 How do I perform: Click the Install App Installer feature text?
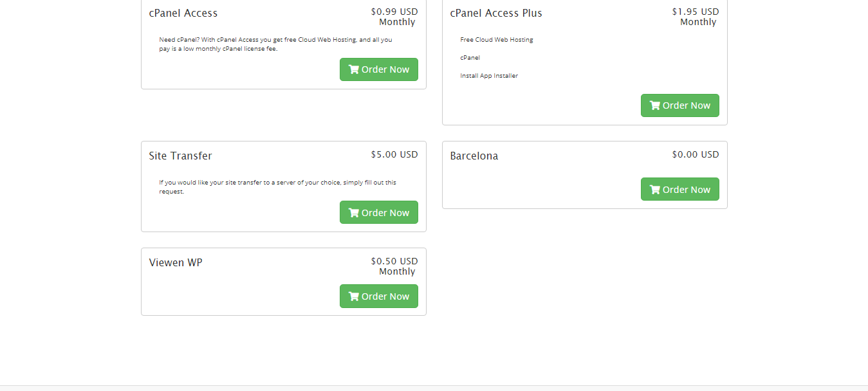click(x=489, y=76)
